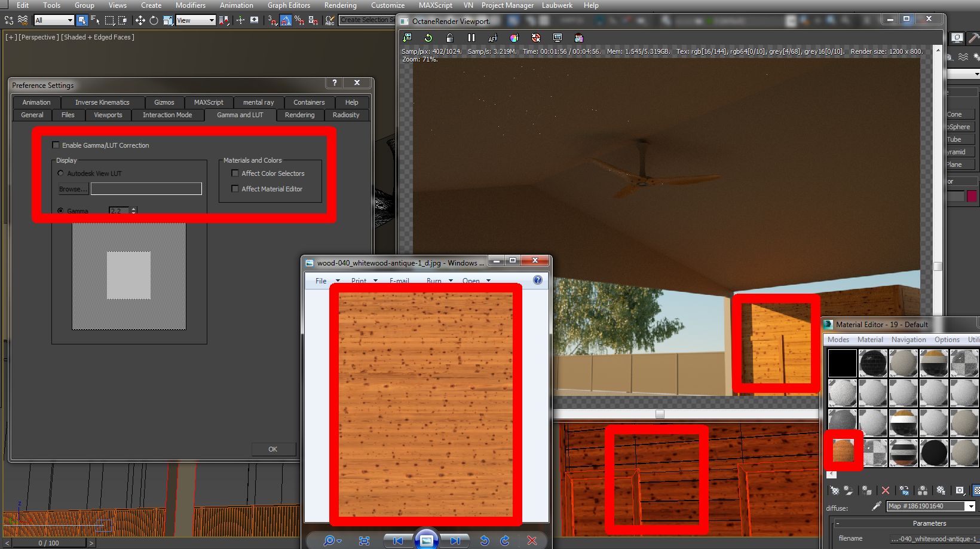Click the Create Selection Set input field
Image resolution: width=980 pixels, height=549 pixels.
367,20
